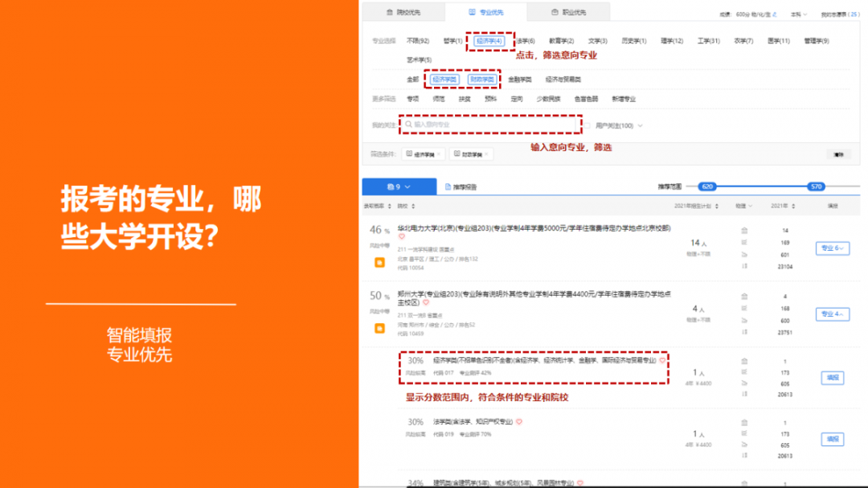Favorite the 建筑类 major heart icon
Screen dimensions: 868x488
click(x=579, y=483)
